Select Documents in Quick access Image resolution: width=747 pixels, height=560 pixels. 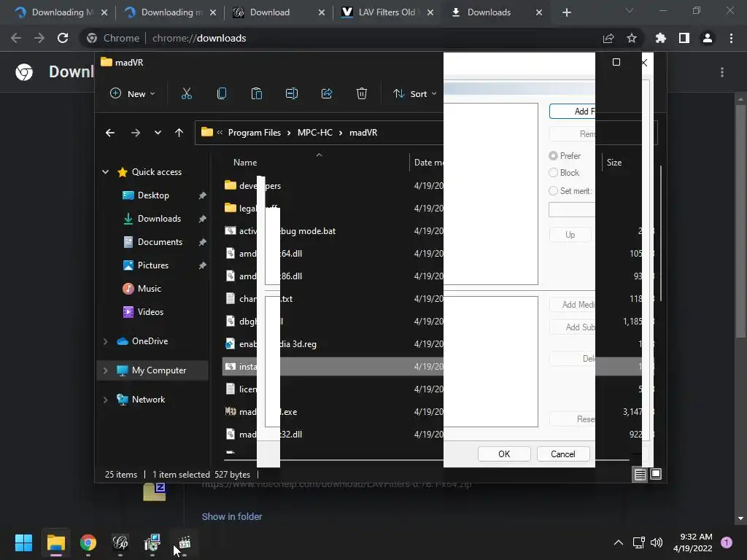[160, 242]
